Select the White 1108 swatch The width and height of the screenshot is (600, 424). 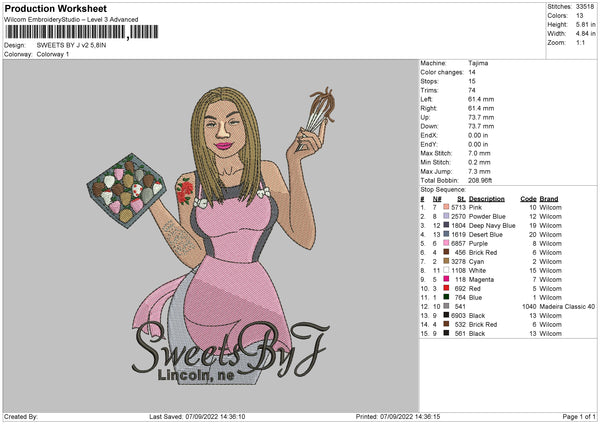(x=446, y=270)
